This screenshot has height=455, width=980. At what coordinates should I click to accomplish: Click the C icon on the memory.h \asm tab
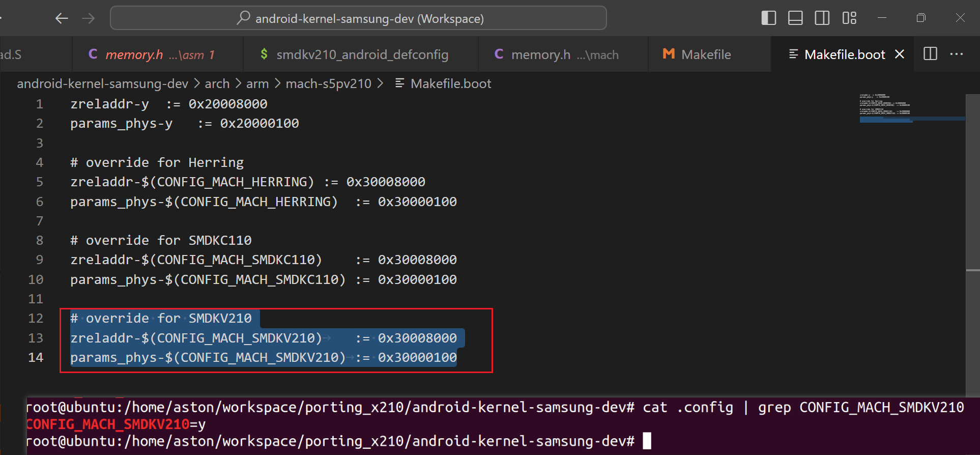[x=93, y=54]
